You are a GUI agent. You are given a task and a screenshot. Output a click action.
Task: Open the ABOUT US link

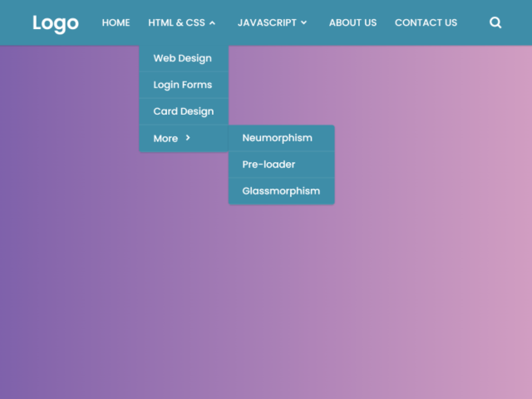click(x=352, y=22)
